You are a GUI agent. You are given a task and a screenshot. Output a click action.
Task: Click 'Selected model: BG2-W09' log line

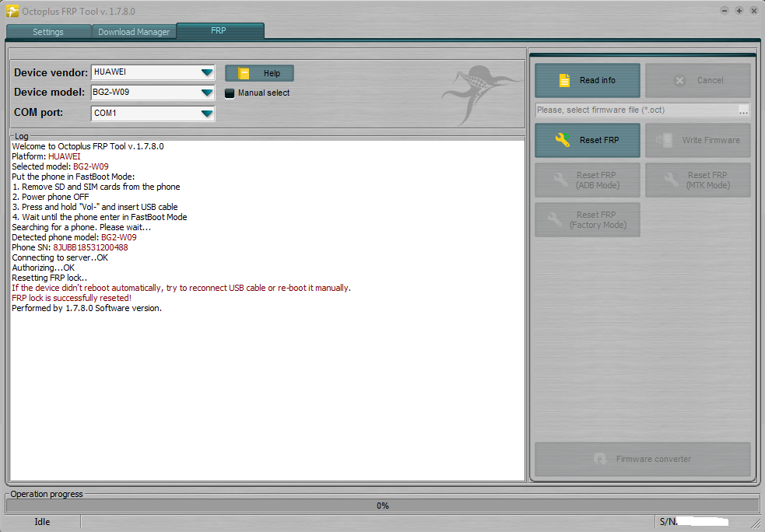tap(60, 166)
